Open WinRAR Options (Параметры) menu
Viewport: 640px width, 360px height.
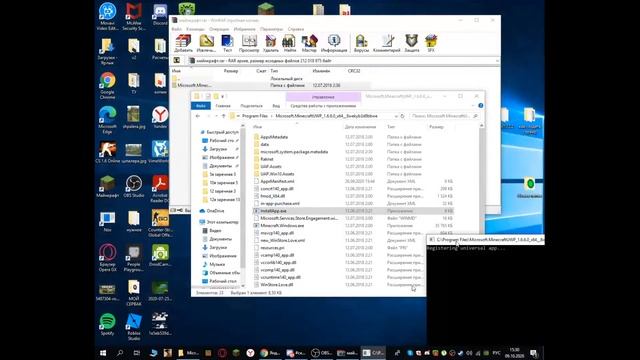tap(271, 29)
